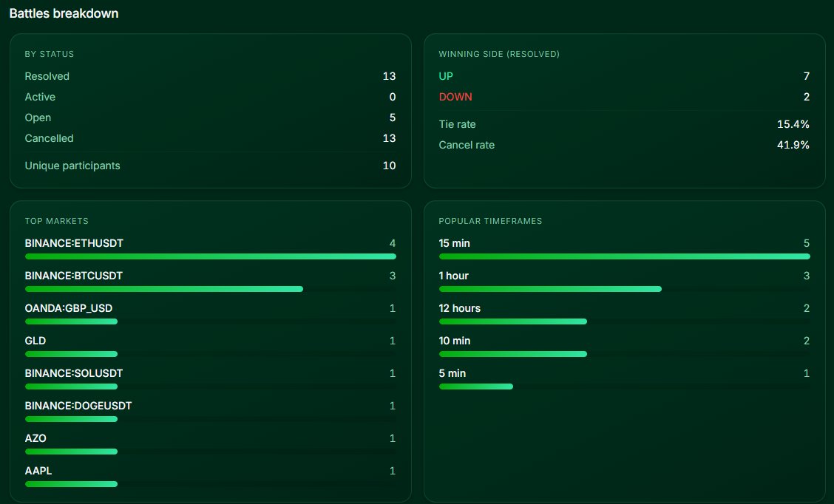Select the 15.4% tie rate value
The width and height of the screenshot is (834, 504).
point(793,124)
